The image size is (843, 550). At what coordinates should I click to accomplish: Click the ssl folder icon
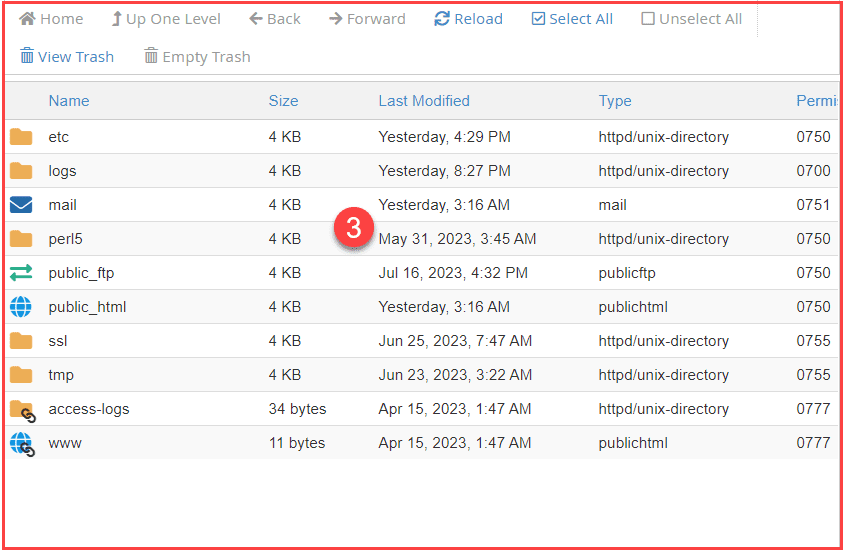[21, 341]
